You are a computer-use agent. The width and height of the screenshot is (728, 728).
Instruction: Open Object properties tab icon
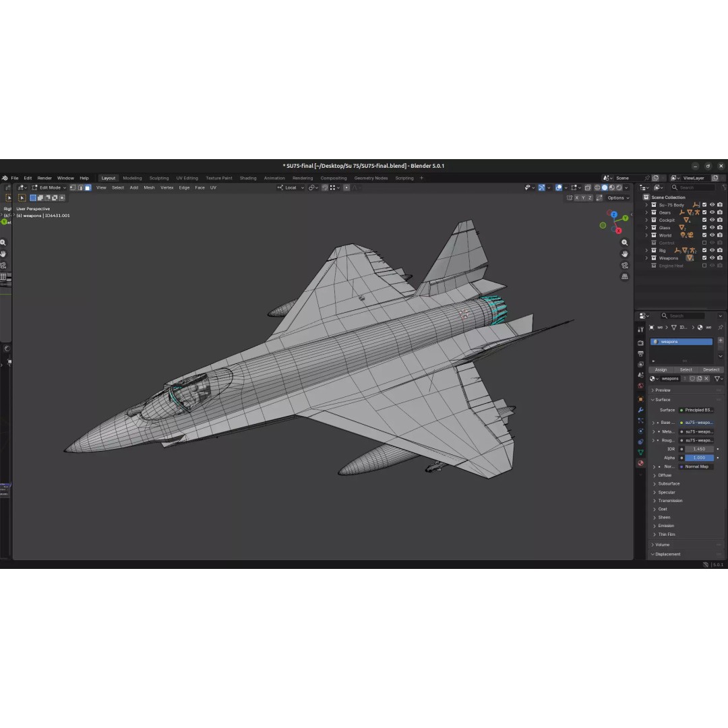click(x=641, y=399)
